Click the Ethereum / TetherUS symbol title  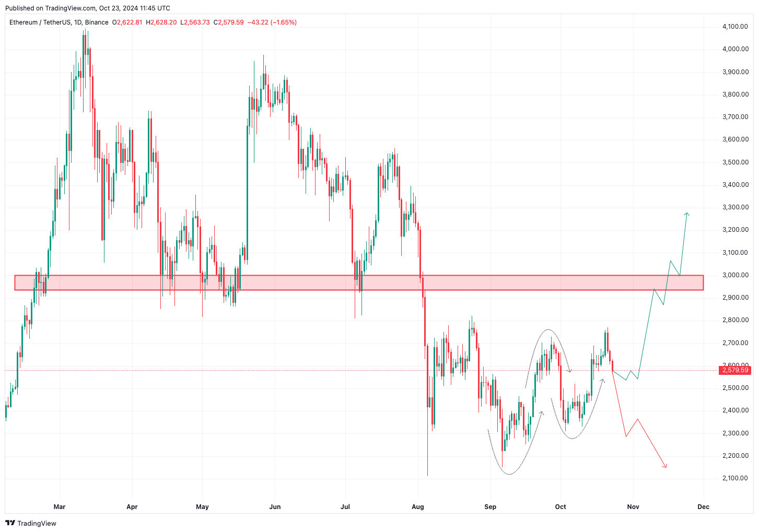pos(39,22)
